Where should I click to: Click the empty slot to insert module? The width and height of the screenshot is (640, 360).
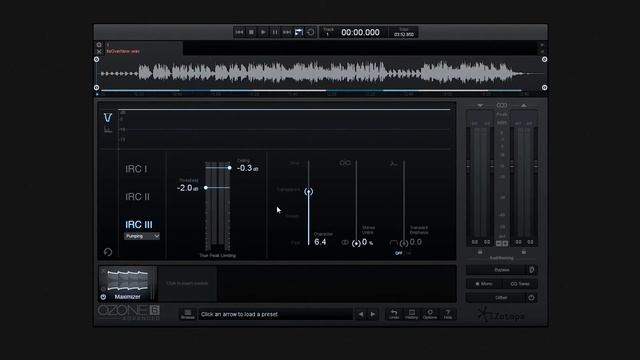pos(187,283)
